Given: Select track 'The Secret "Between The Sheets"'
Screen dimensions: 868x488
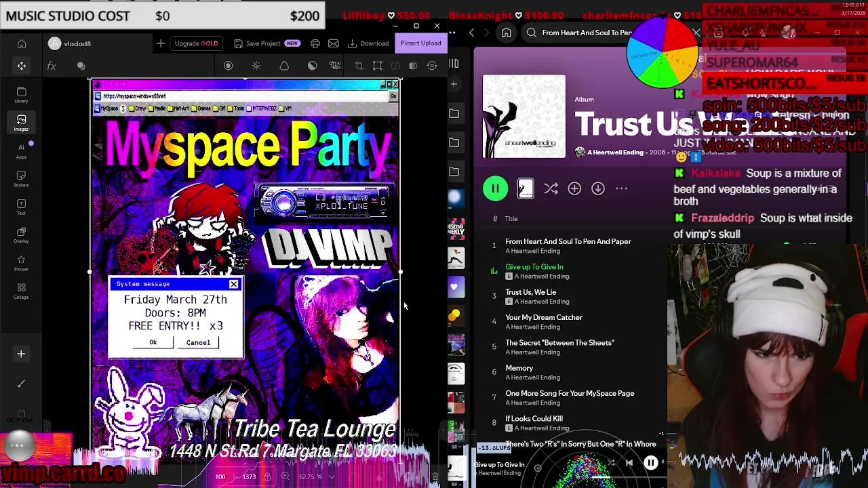Looking at the screenshot, I should (559, 343).
